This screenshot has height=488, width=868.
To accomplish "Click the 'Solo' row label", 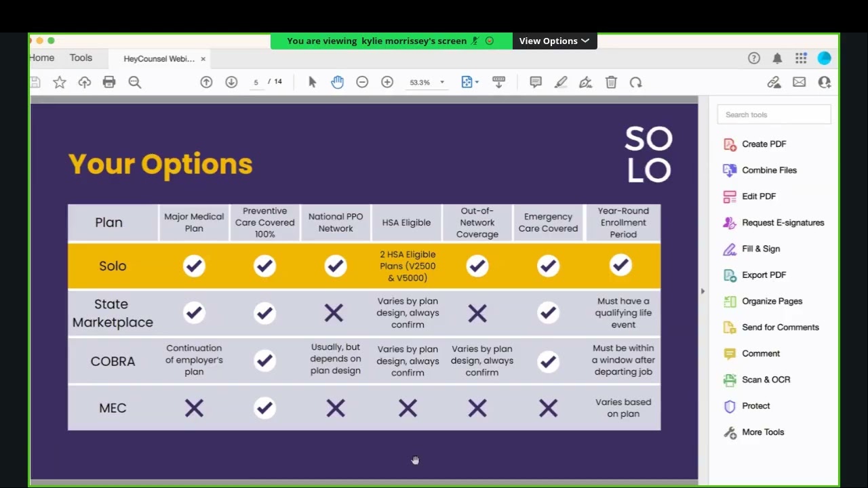I will pyautogui.click(x=113, y=266).
